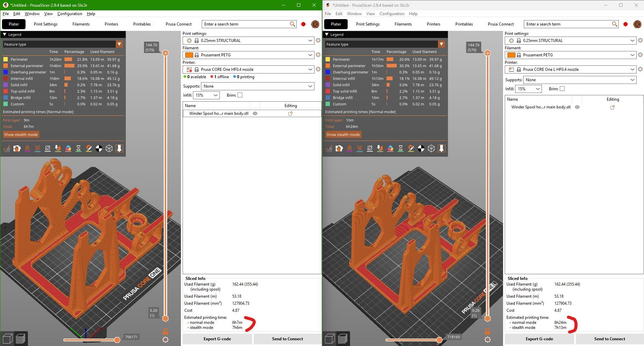
Task: Click the search magnifier in left window
Action: [x=293, y=24]
